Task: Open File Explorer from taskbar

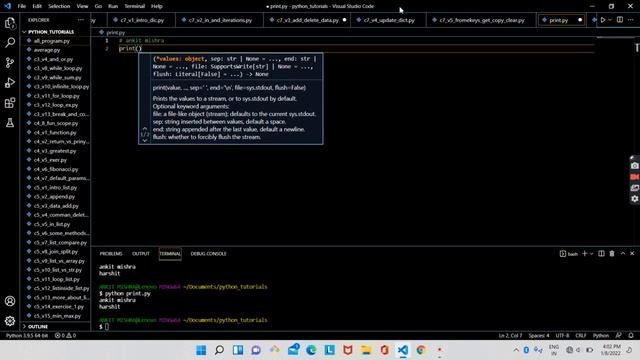Action: click(366, 350)
